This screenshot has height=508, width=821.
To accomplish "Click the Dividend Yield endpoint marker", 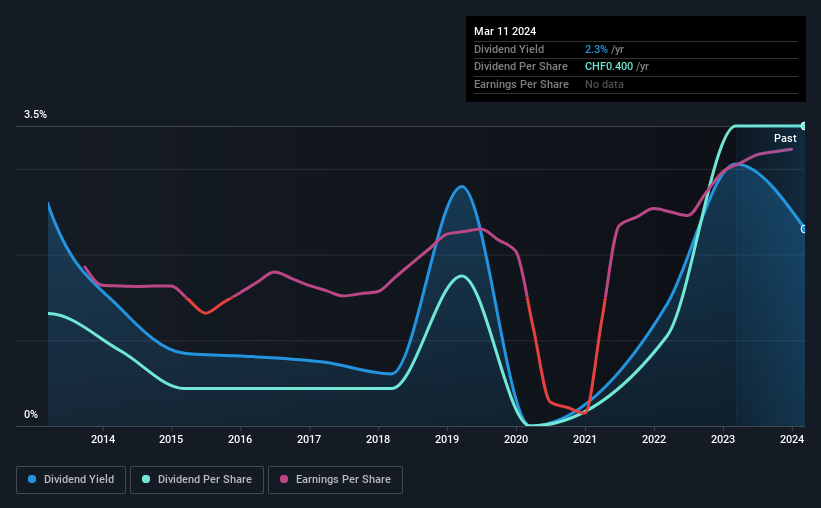I will [x=803, y=229].
